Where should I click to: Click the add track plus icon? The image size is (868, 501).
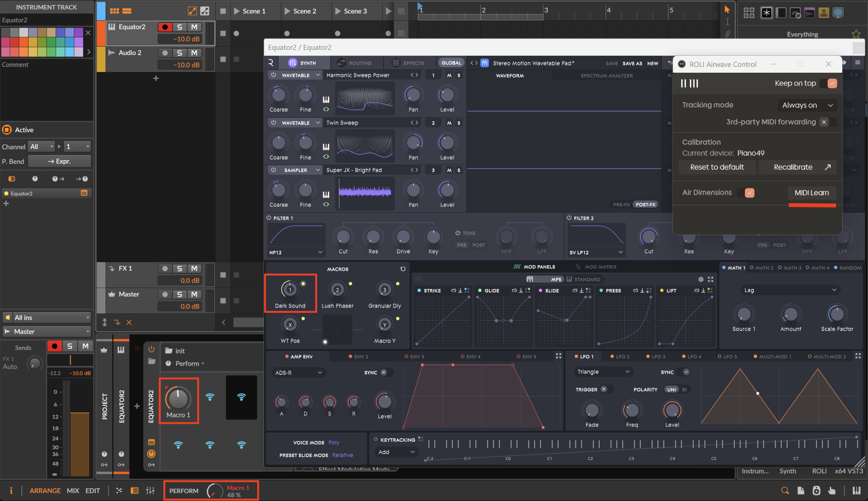coord(156,78)
